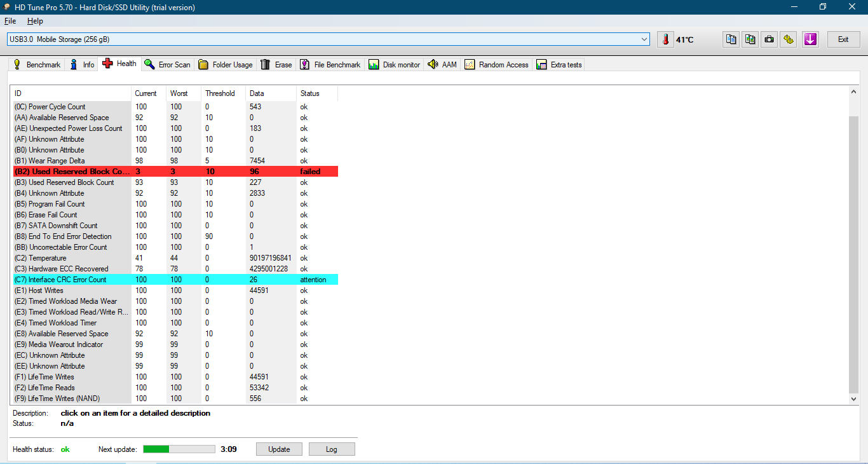Open the Help menu
Screen dimensions: 868x464
coord(35,21)
